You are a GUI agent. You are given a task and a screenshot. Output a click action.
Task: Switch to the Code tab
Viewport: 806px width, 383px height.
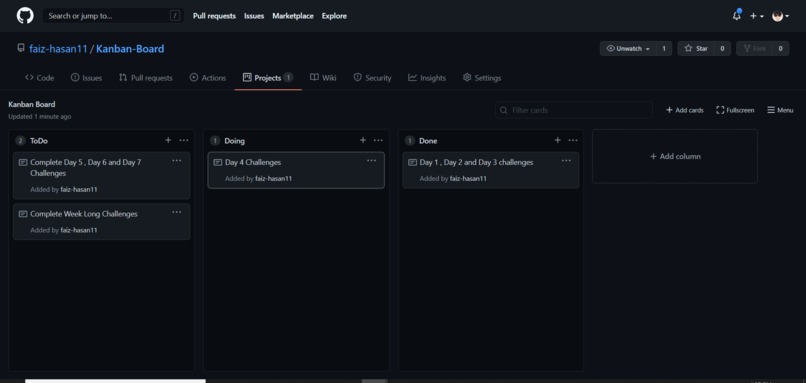coord(40,78)
